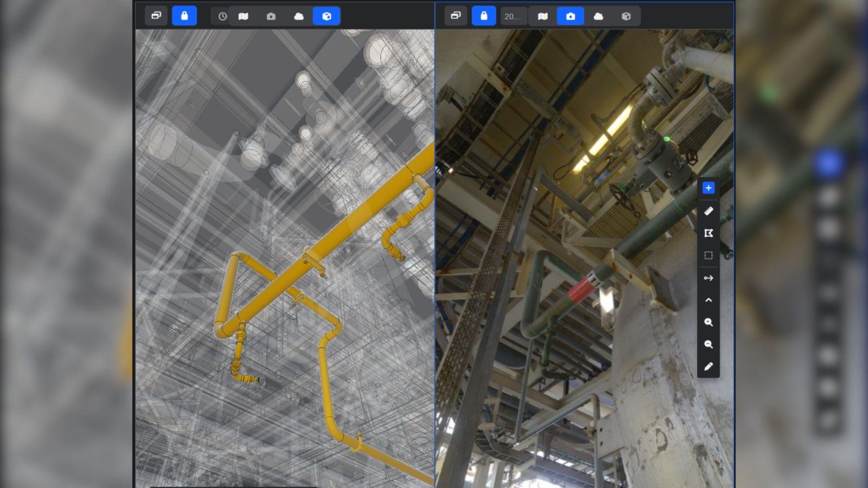Switch the right pane to point cloud view

598,16
